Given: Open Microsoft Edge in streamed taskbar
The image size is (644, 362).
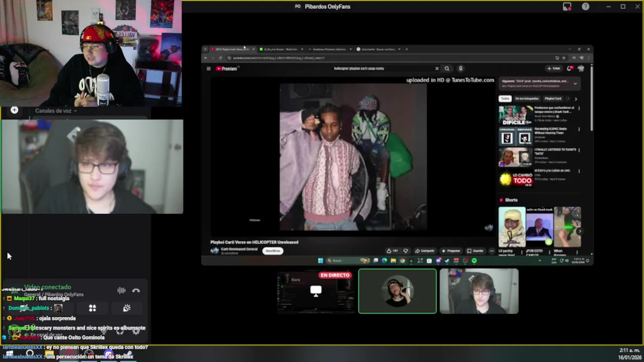Looking at the screenshot, I should click(384, 260).
